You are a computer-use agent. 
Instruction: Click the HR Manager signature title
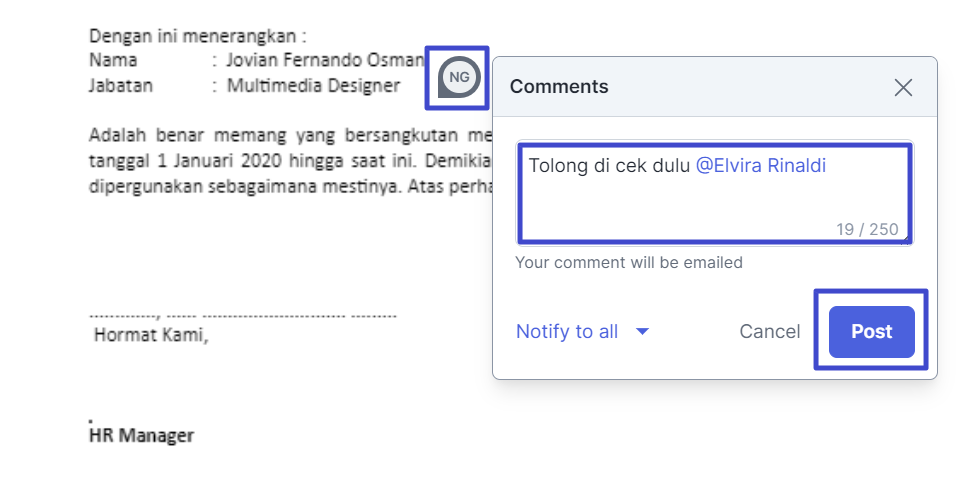(x=142, y=436)
